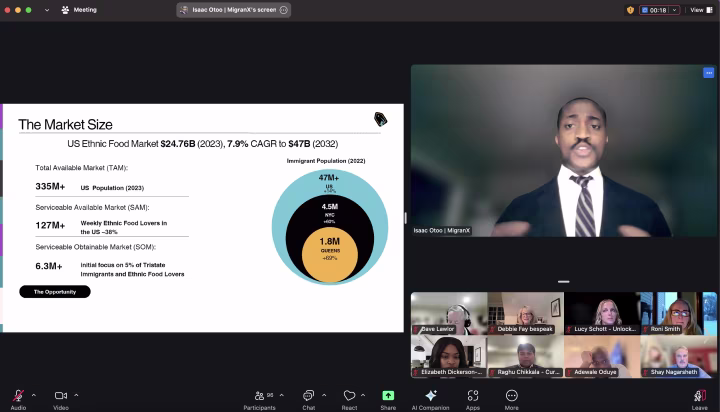Image resolution: width=720 pixels, height=412 pixels.
Task: Open the Meeting info menu
Action: [79, 10]
